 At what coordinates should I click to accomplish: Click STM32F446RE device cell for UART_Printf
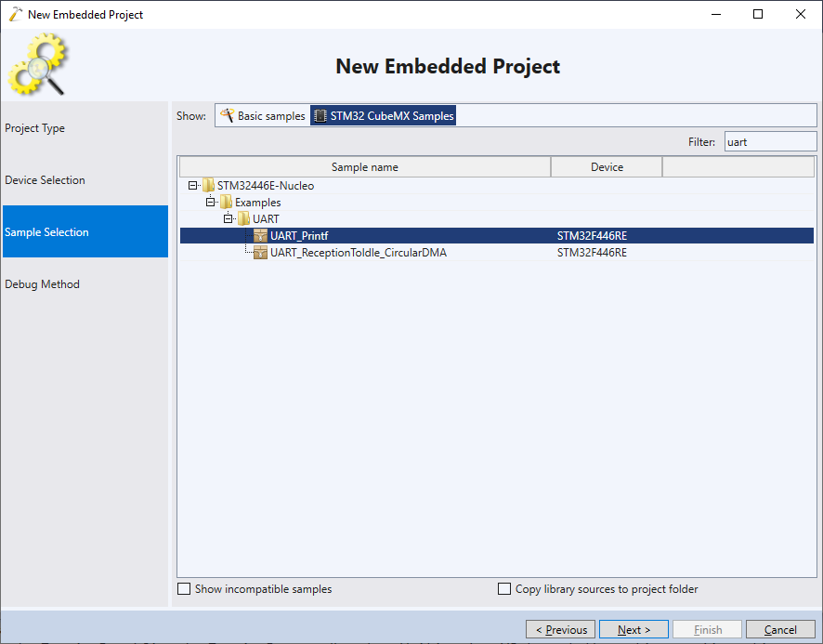pos(592,236)
